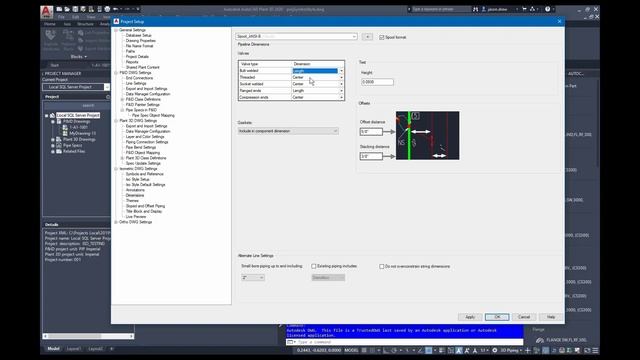Click the Plant 3D Drawings folder icon
The width and height of the screenshot is (640, 360).
(x=59, y=140)
